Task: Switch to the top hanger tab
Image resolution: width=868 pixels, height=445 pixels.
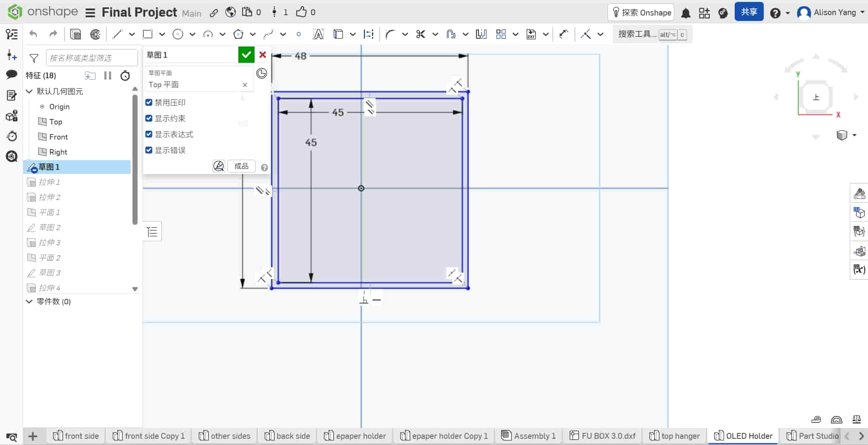Action: 675,436
